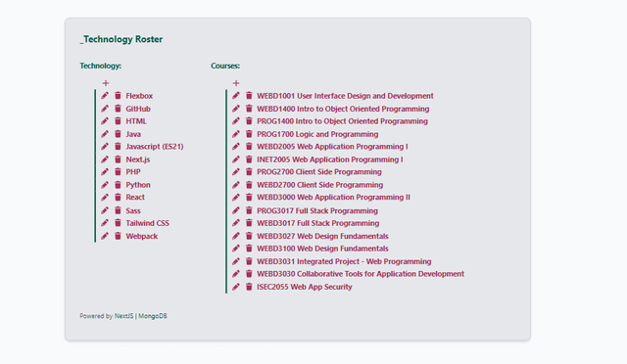Select WEBD3031 Integrated Project - Web Programming
Viewport: 627px width, 364px height.
coord(344,261)
